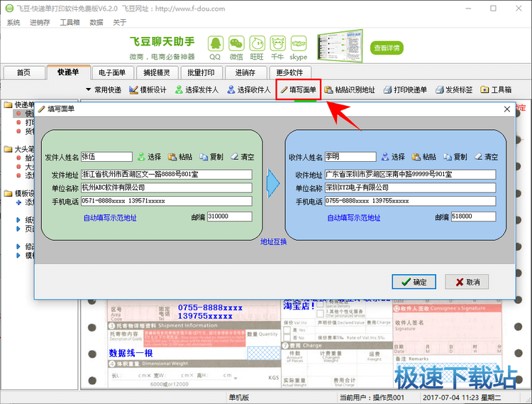
Task: View the chat assistant preview thumbnail
Action: coord(340,46)
